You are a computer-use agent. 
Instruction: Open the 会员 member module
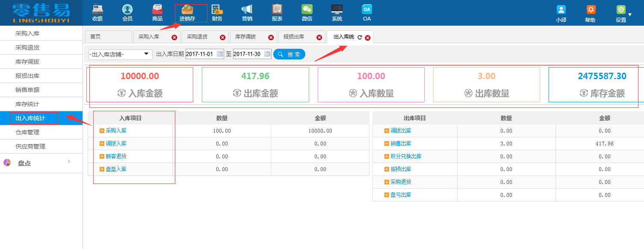coord(127,13)
